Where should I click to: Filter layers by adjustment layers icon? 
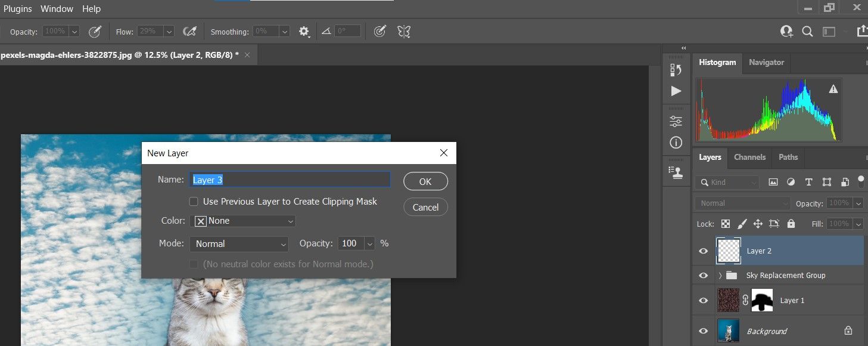(791, 182)
